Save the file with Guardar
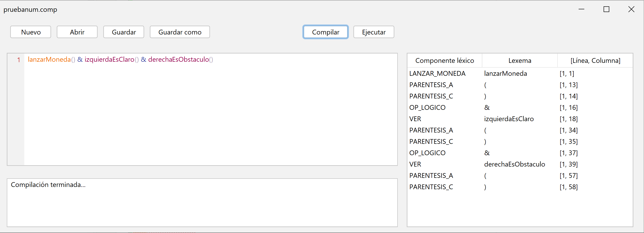 coord(124,32)
